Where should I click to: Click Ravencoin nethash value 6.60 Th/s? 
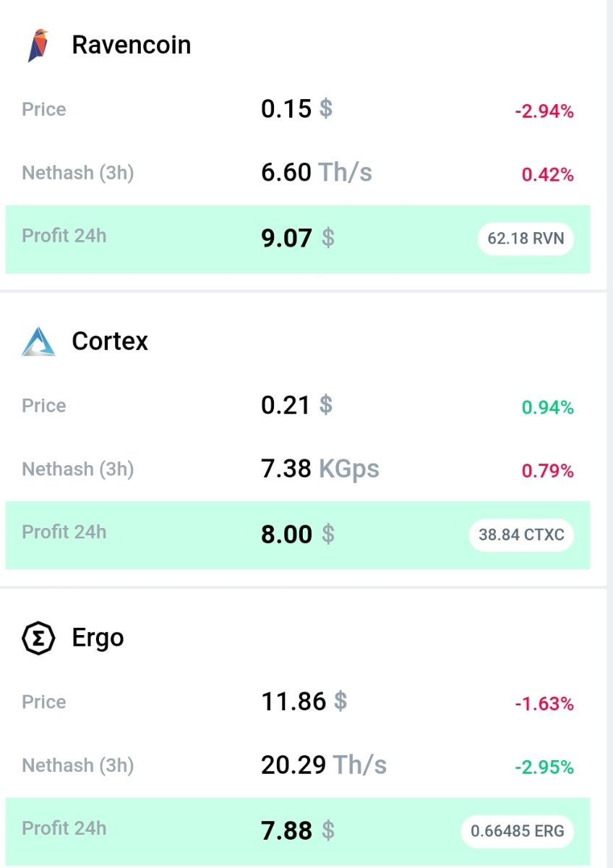pyautogui.click(x=317, y=172)
